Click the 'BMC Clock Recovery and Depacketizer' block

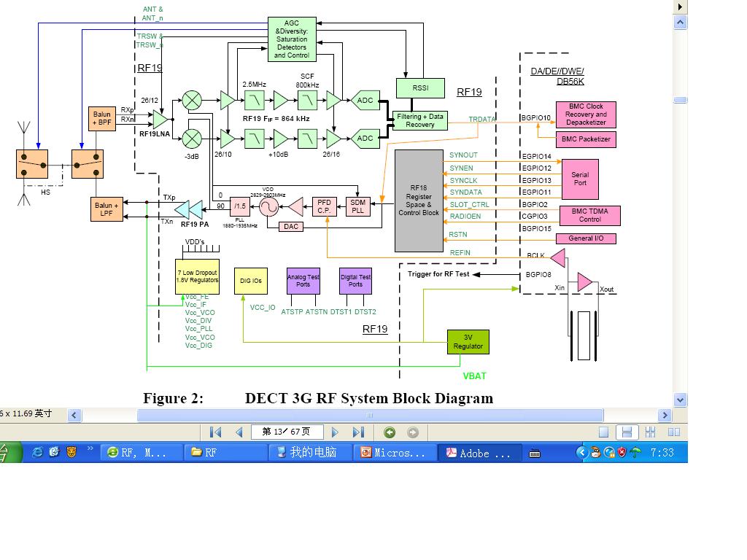coord(586,114)
